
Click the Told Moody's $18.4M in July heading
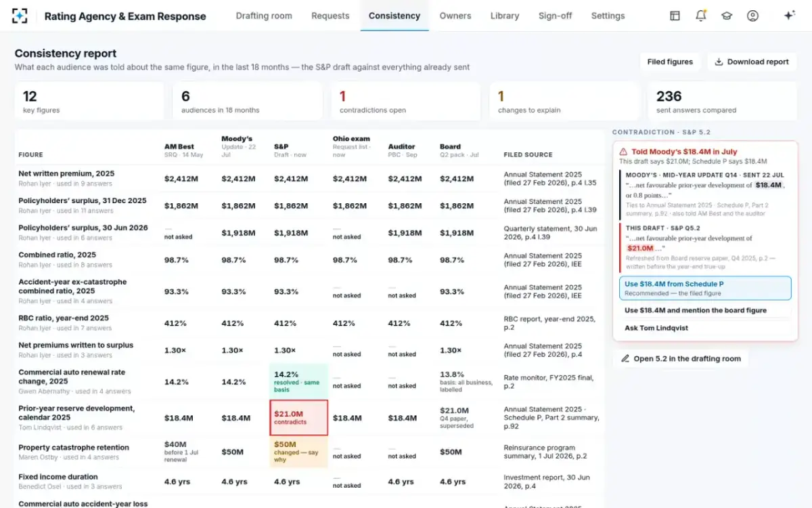pos(684,152)
